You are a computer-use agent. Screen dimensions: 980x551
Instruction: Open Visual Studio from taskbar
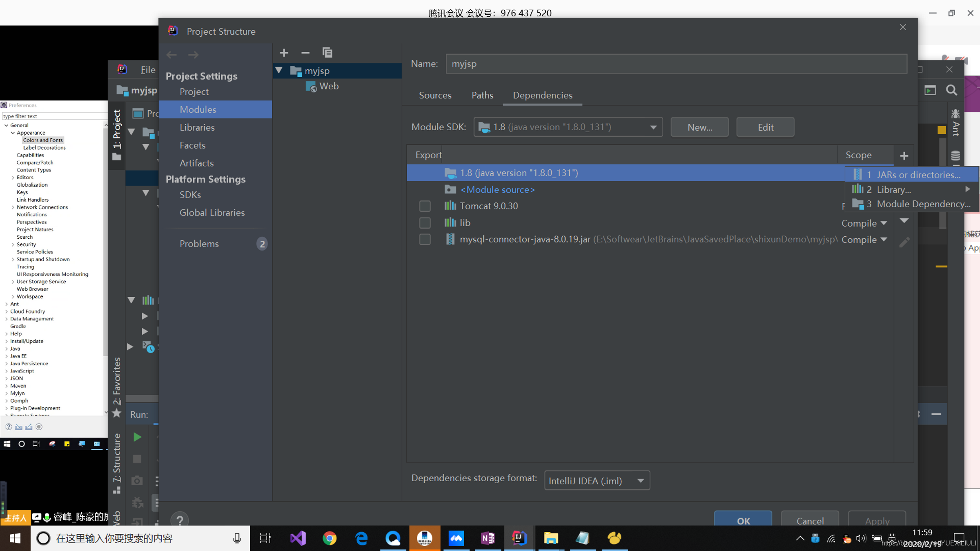click(x=298, y=538)
